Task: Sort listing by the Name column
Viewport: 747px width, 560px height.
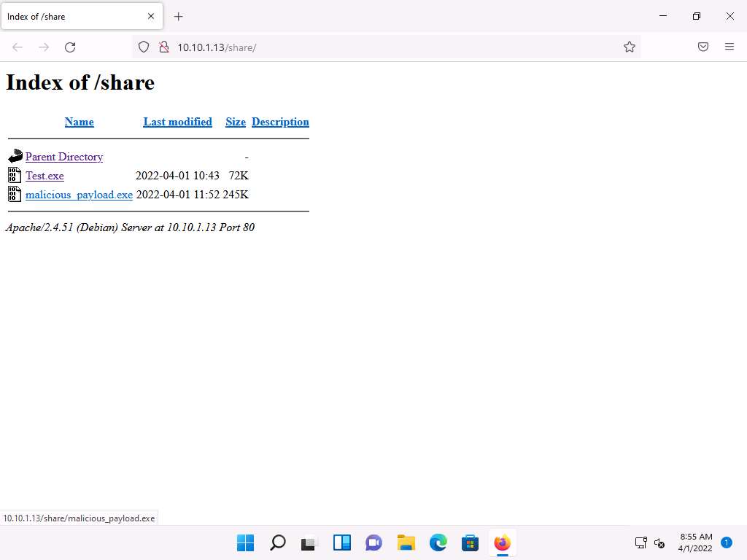Action: (79, 122)
